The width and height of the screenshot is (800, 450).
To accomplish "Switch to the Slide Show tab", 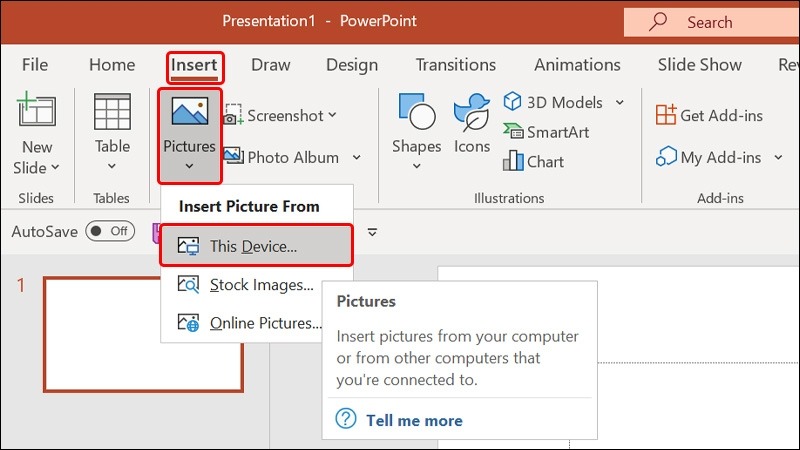I will pyautogui.click(x=699, y=65).
